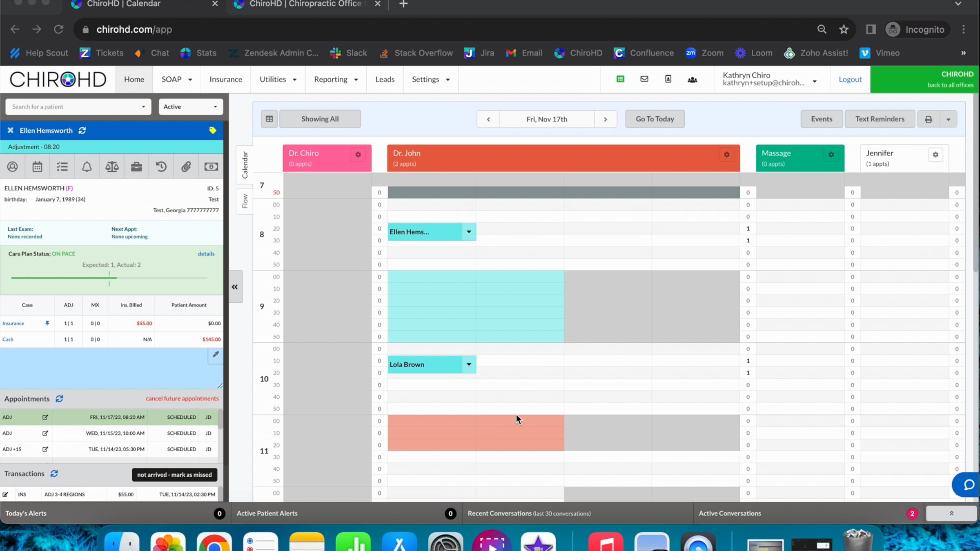Click the green list icon in header
Screen dimensions: 980x551
(x=620, y=79)
